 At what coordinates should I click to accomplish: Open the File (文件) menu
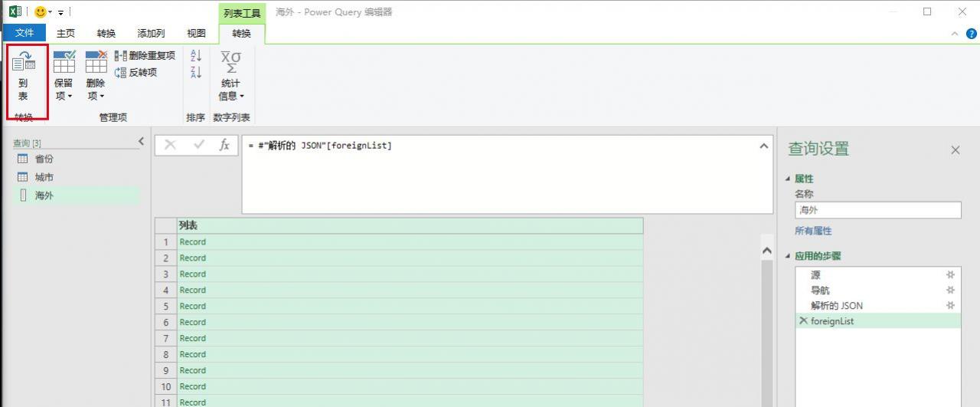pyautogui.click(x=24, y=33)
